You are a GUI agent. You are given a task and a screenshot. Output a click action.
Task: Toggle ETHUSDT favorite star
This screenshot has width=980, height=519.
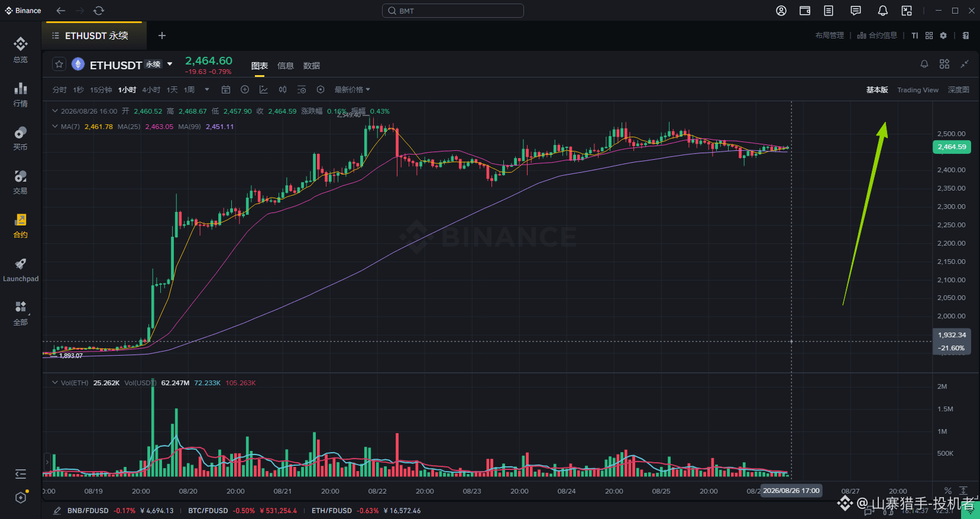coord(59,64)
